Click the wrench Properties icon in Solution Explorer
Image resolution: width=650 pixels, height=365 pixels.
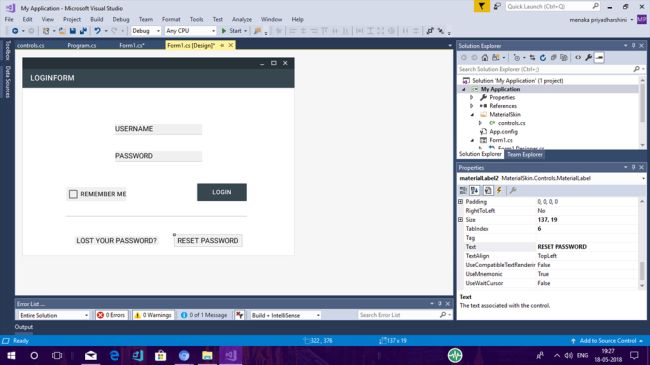tap(589, 58)
